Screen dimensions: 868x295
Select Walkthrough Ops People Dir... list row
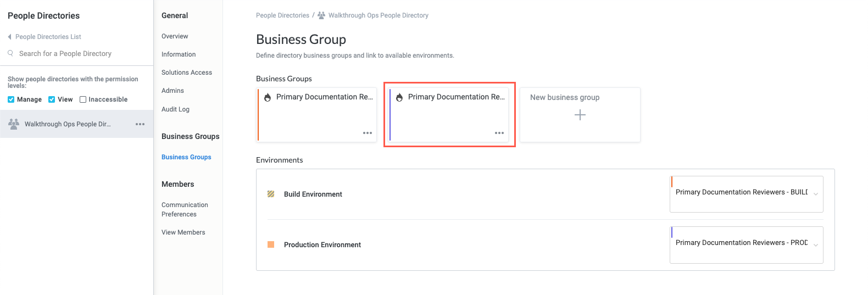tap(76, 124)
